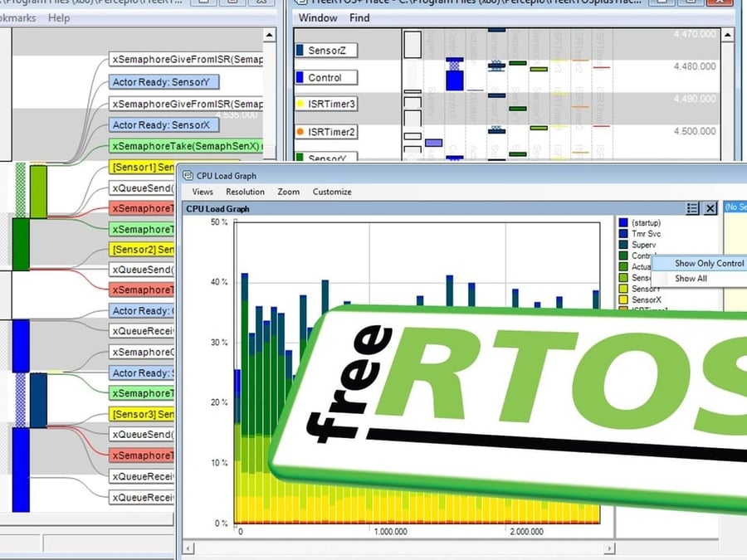Open Customize menu in CPU Load Graph
Image resolution: width=747 pixels, height=560 pixels.
coord(332,192)
